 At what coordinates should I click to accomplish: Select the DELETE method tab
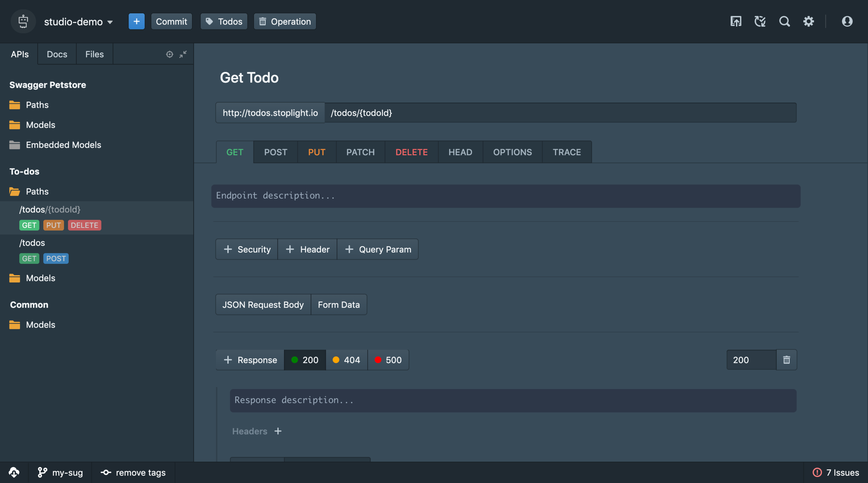(411, 152)
